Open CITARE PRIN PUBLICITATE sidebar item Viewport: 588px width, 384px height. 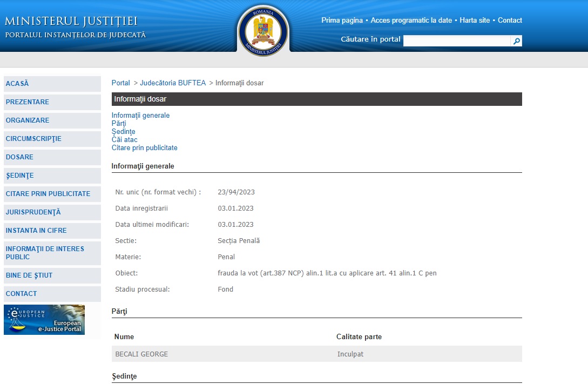[x=52, y=194]
